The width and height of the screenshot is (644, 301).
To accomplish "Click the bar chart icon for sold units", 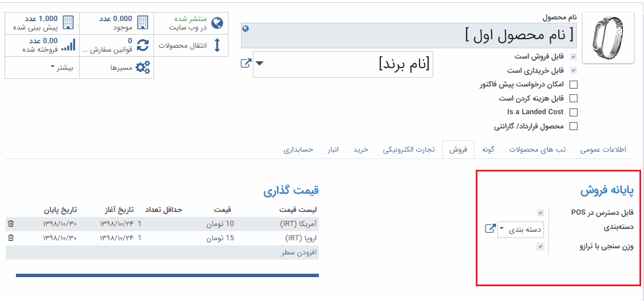I will point(68,45).
